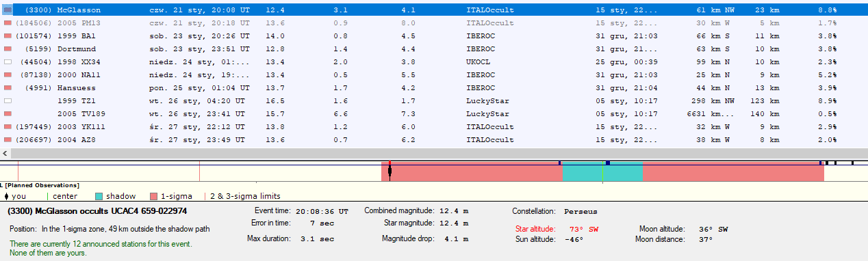
Task: Click the '12 announced stations' status message
Action: coord(101,244)
